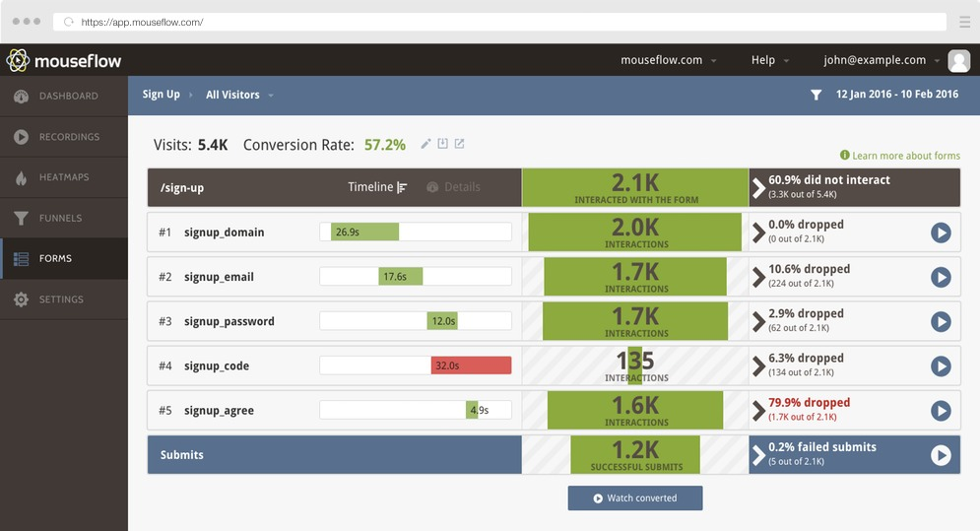Screen dimensions: 980x531
Task: Play recordings for signup_password drop-offs
Action: (941, 321)
